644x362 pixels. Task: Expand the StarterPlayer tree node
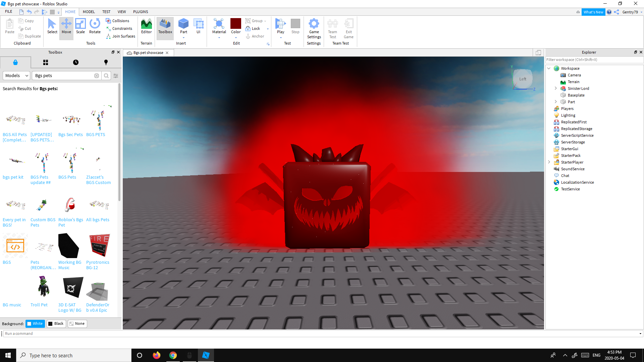549,162
